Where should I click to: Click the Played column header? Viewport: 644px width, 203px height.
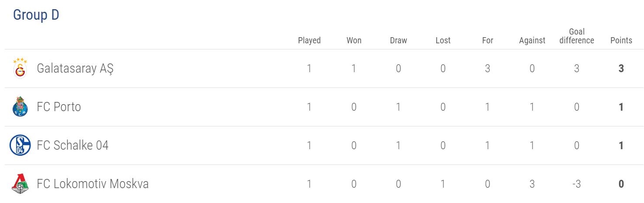click(x=309, y=40)
